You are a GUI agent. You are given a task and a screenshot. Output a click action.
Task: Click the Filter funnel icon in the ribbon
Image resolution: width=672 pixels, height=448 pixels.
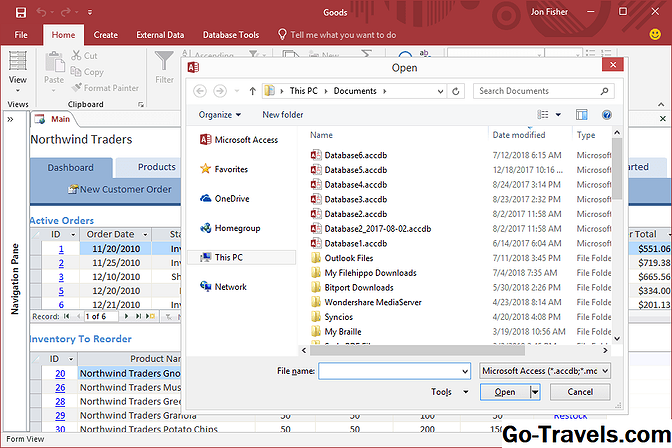click(164, 61)
